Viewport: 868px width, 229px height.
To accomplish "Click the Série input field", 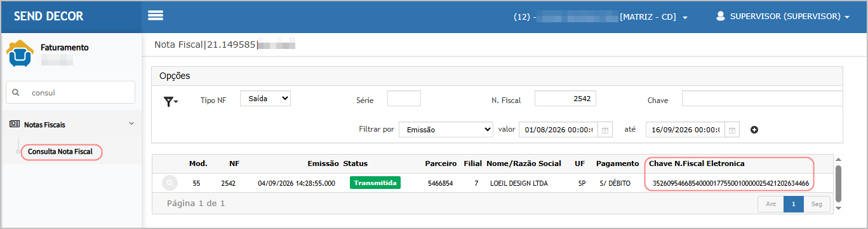I will [x=404, y=99].
